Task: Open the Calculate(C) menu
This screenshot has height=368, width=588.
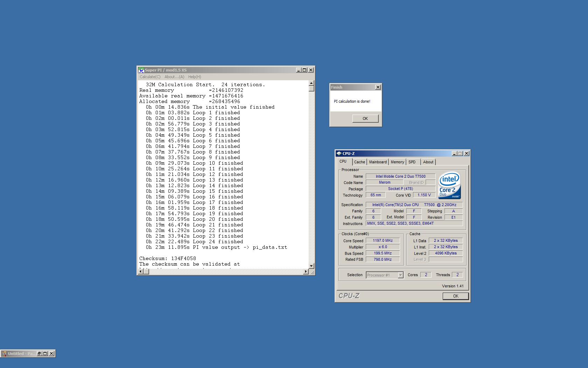Action: tap(150, 77)
